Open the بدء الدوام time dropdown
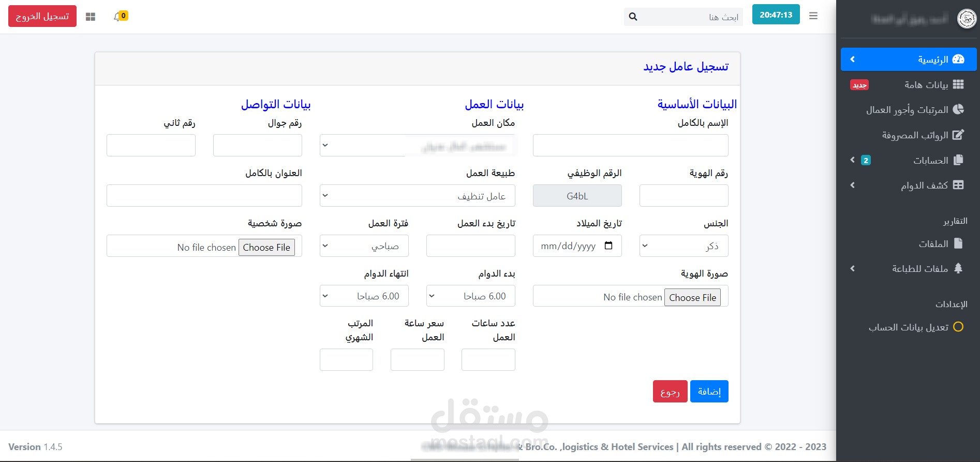 click(x=471, y=296)
